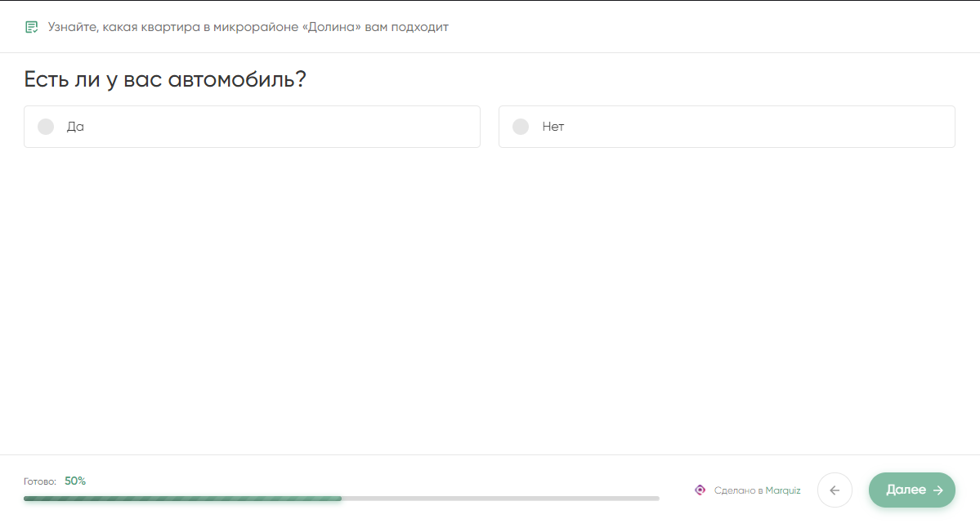Click the right arrow inside Далее button
980x528 pixels.
coord(937,490)
